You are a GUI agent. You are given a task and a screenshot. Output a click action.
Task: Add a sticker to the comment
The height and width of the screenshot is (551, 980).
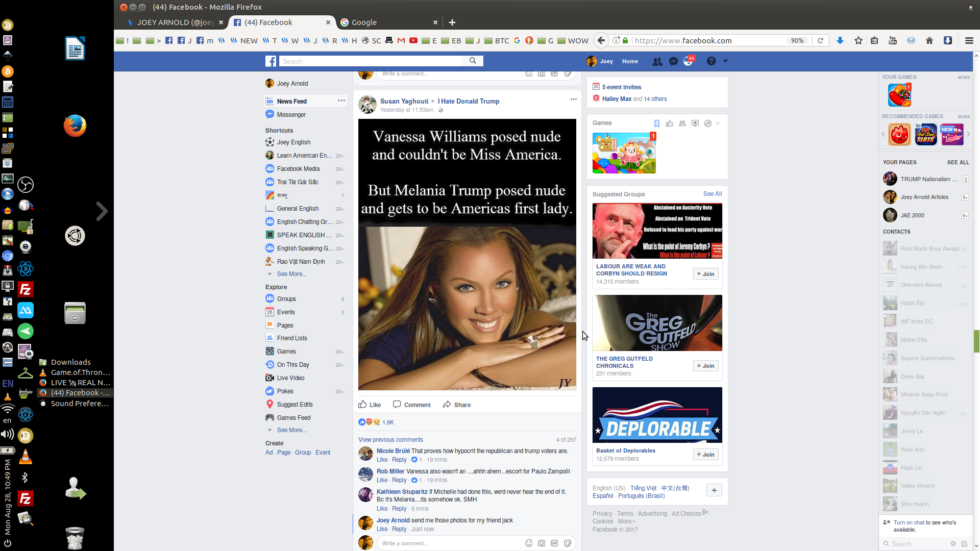point(567,543)
